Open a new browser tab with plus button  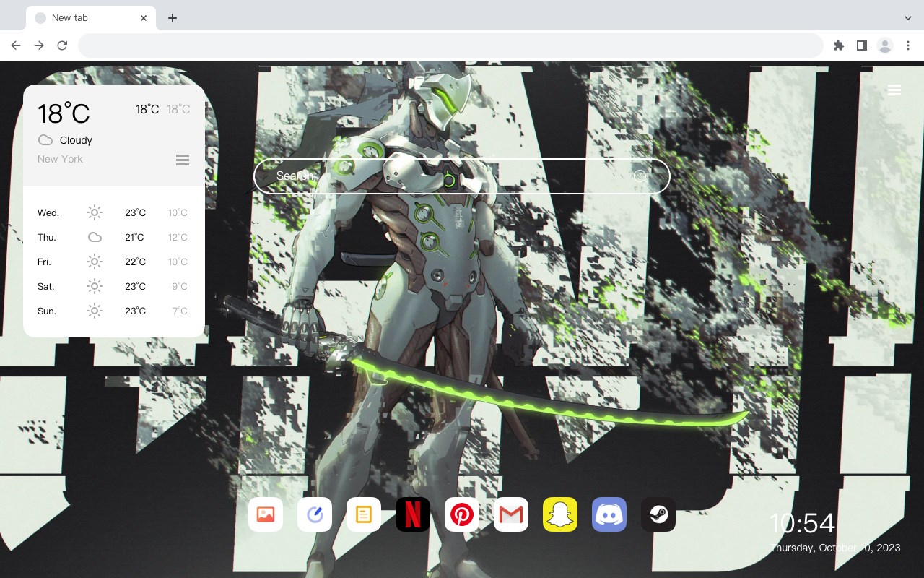[x=172, y=18]
